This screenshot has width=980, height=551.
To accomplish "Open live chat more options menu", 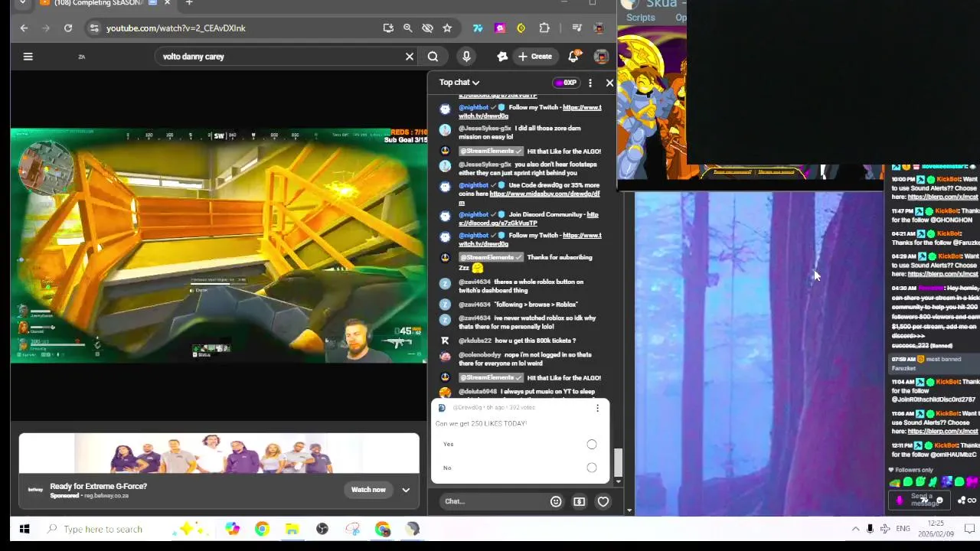I will coord(590,83).
